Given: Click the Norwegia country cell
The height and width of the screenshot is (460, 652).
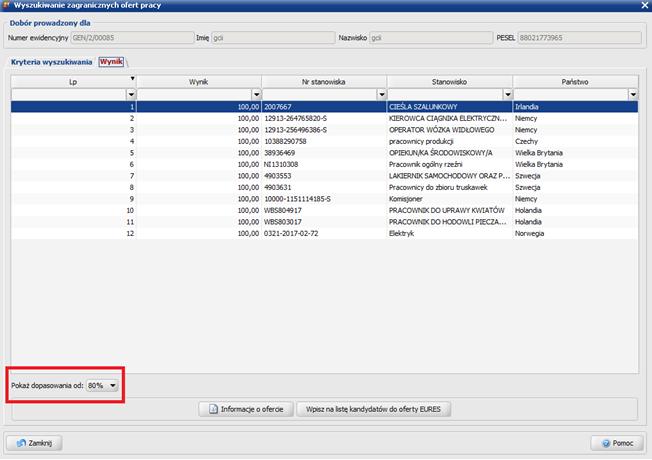Looking at the screenshot, I should coord(575,234).
